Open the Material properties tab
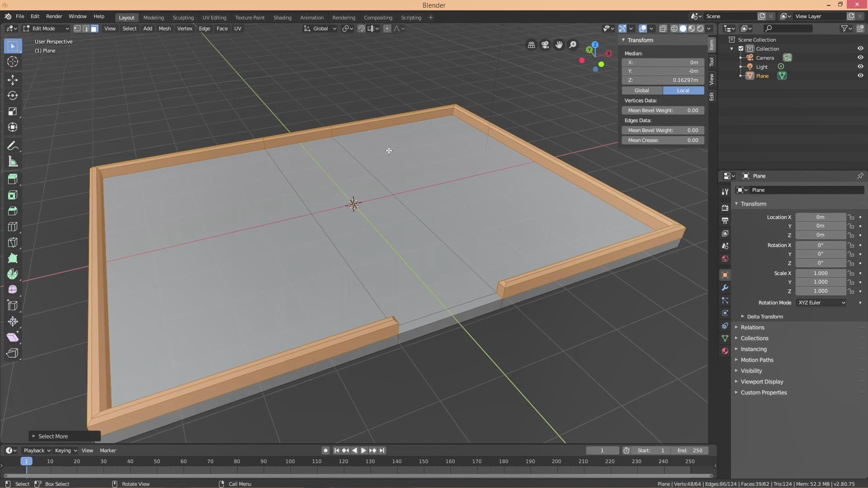Viewport: 868px width, 488px height. 725,351
